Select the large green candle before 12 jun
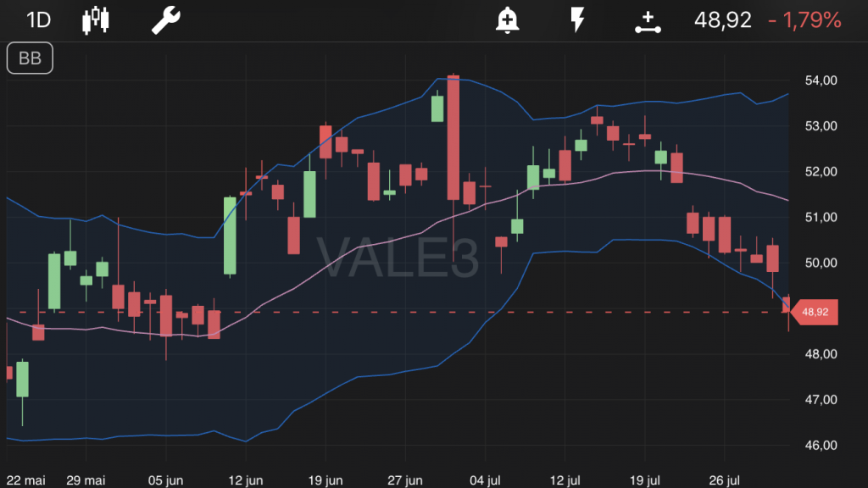 tap(230, 236)
